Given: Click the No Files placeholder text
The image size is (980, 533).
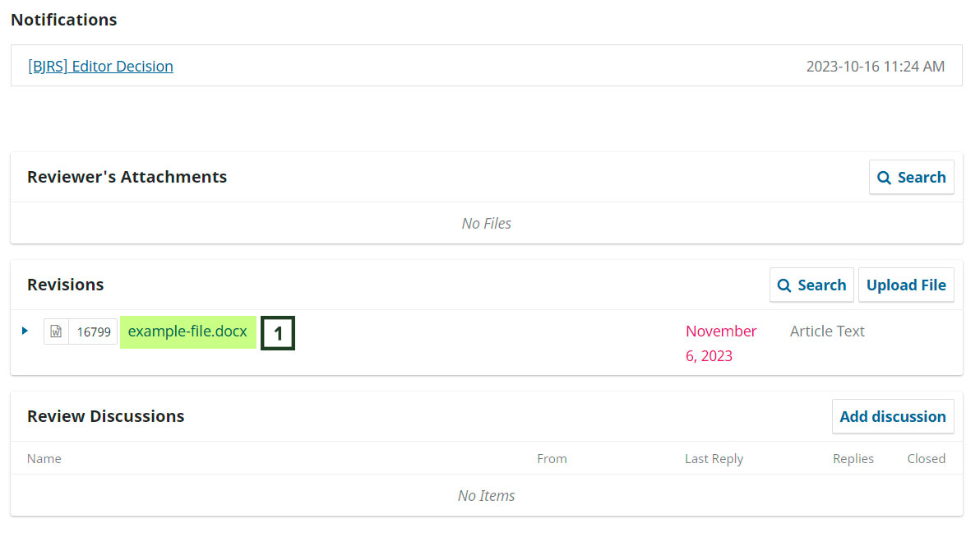Looking at the screenshot, I should coord(487,224).
